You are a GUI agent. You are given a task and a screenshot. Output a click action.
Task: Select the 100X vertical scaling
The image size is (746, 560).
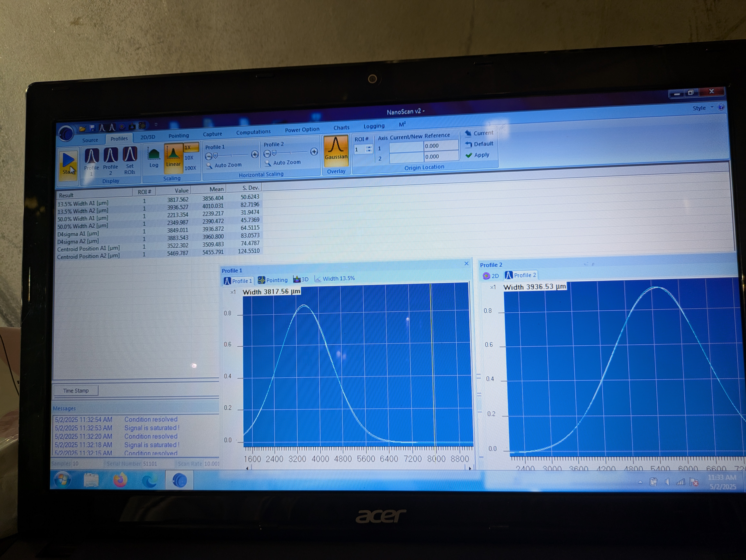tap(190, 168)
